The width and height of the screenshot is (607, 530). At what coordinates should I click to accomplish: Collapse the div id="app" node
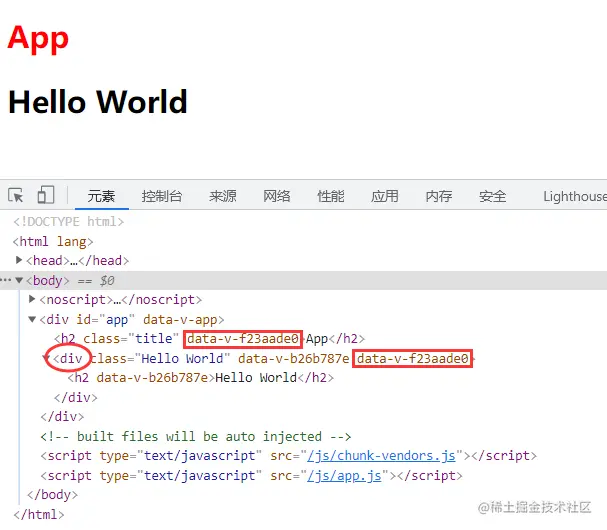coord(32,319)
